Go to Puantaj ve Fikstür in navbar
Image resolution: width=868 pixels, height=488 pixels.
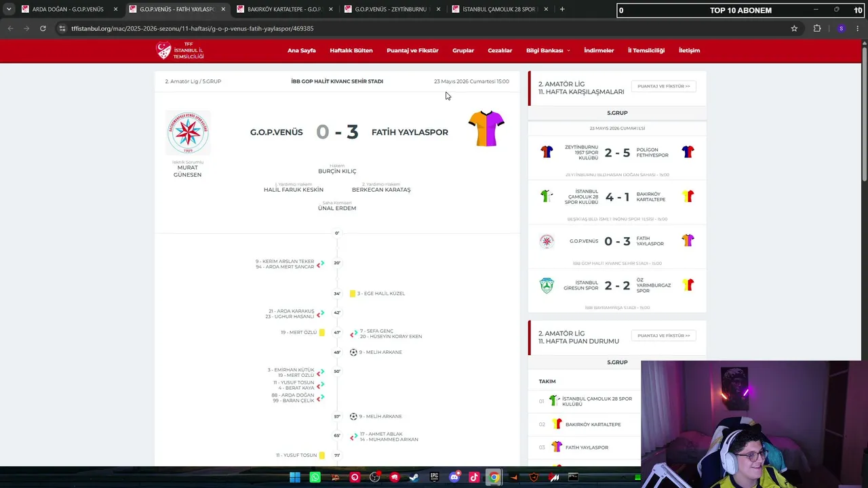(x=412, y=51)
